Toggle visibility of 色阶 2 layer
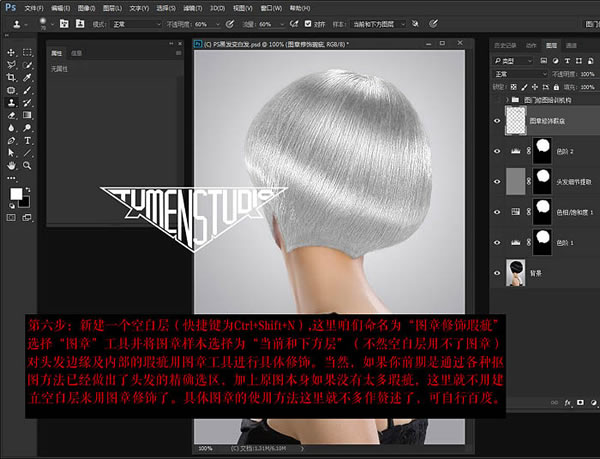Viewport: 600px width, 459px height. click(497, 150)
